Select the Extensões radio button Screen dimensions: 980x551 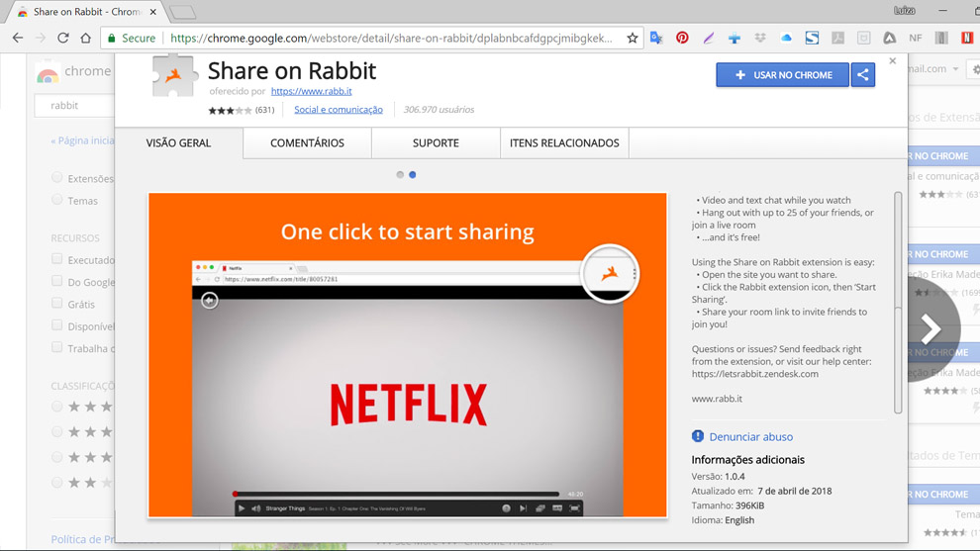(x=56, y=177)
